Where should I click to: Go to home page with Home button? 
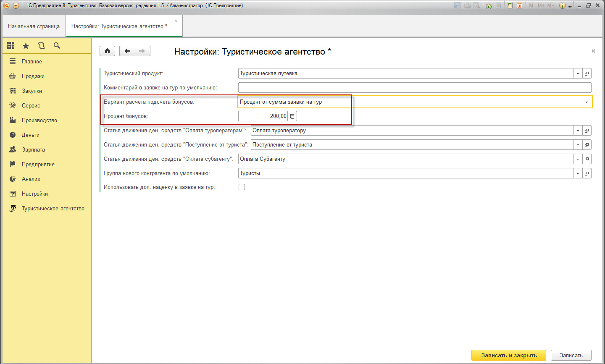[x=107, y=51]
